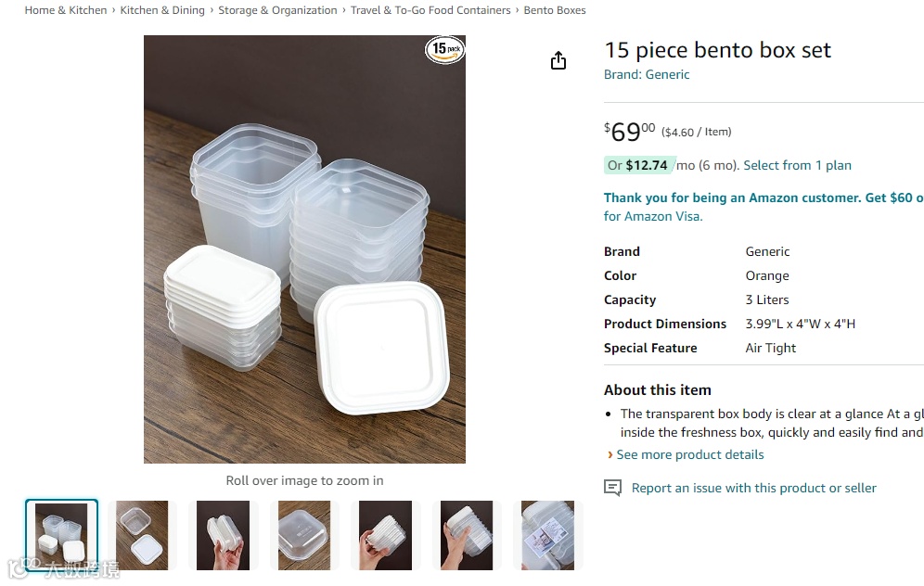Click Select from 1 plan link
Viewport: 924px width, 586px height.
tap(797, 165)
